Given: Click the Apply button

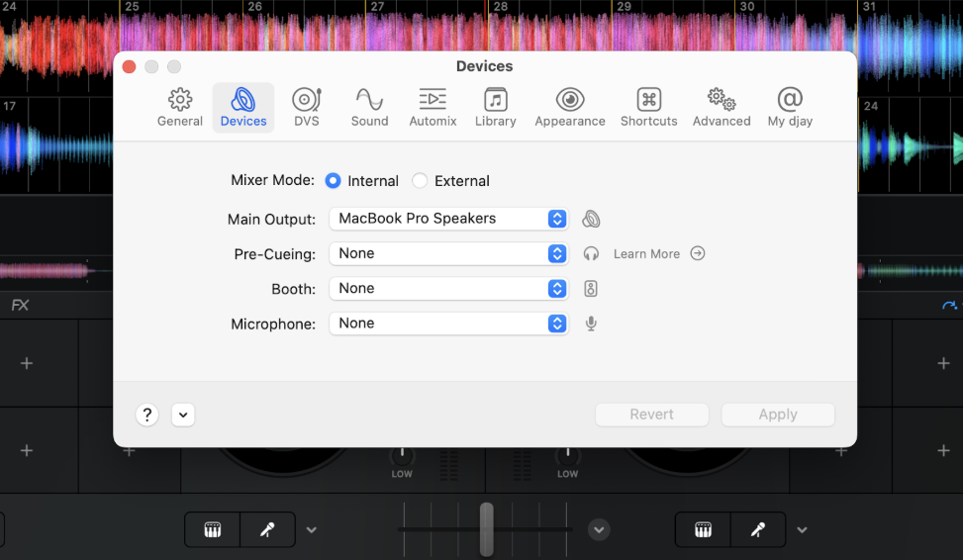Looking at the screenshot, I should click(x=778, y=415).
